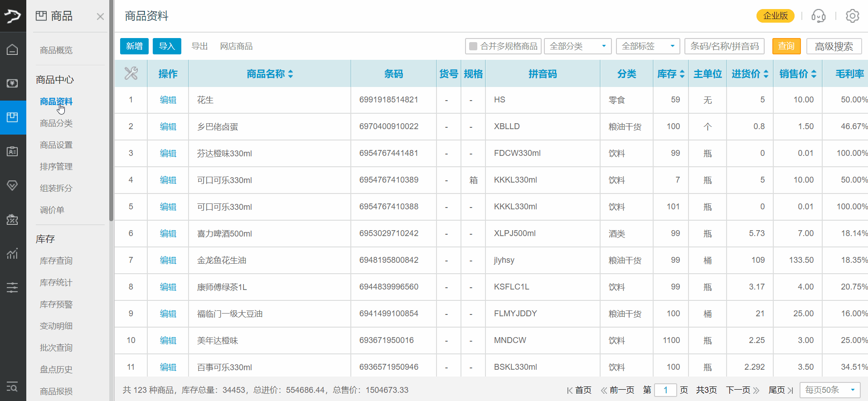Click barcode 6954767410389 cell
Image resolution: width=868 pixels, height=401 pixels.
click(x=389, y=180)
